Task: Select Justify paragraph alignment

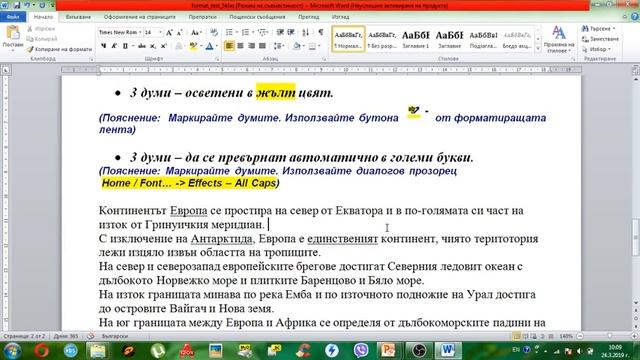Action: [x=262, y=46]
